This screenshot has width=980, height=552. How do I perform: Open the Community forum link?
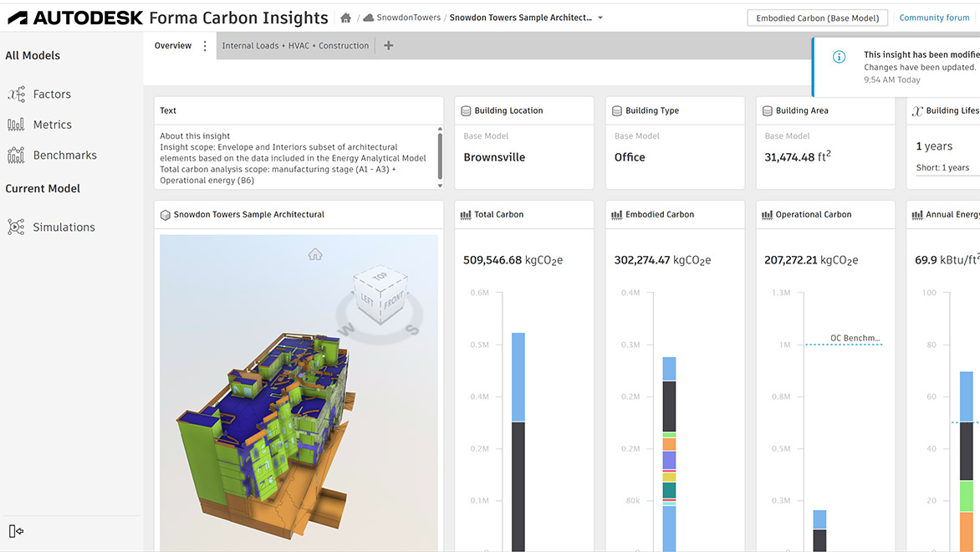(x=934, y=18)
